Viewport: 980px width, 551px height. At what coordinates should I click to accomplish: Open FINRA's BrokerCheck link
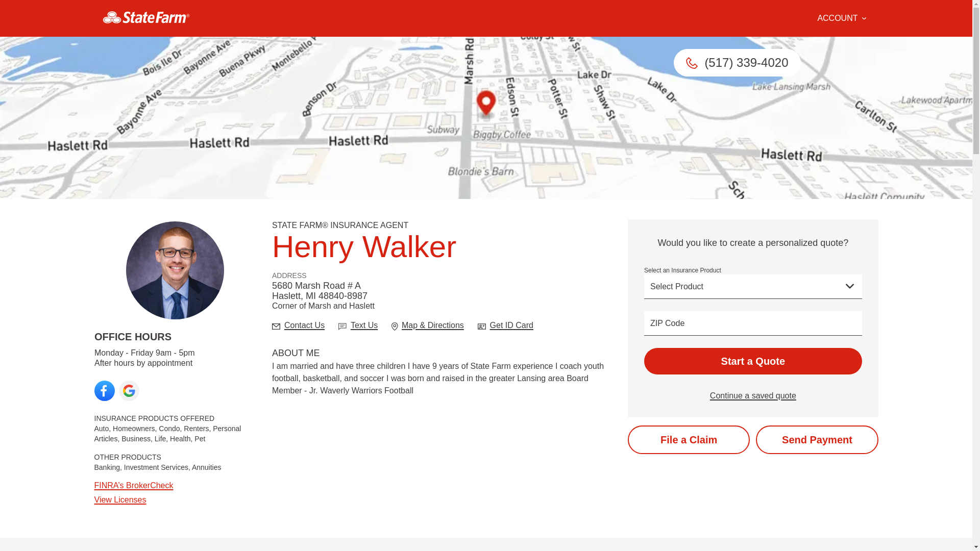(134, 486)
